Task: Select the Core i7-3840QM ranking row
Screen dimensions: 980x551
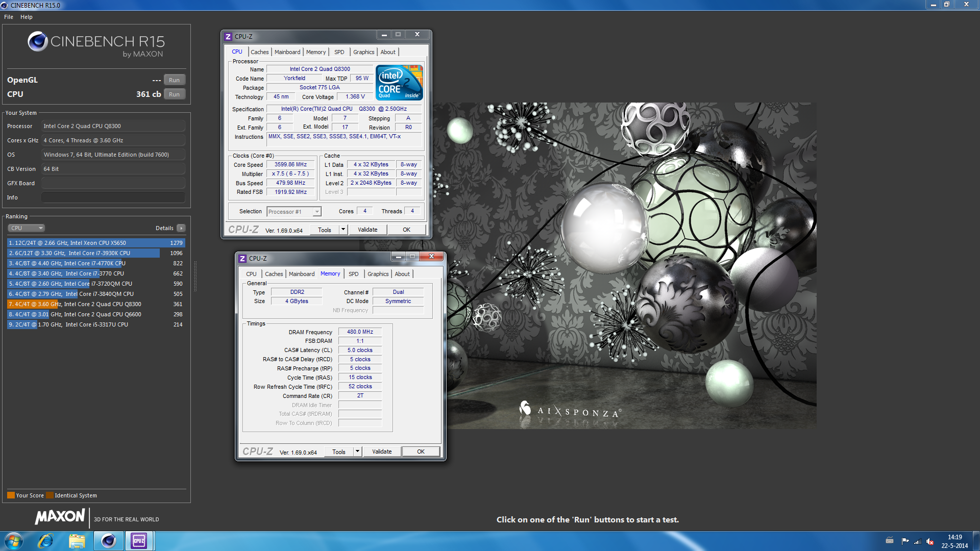Action: click(96, 294)
